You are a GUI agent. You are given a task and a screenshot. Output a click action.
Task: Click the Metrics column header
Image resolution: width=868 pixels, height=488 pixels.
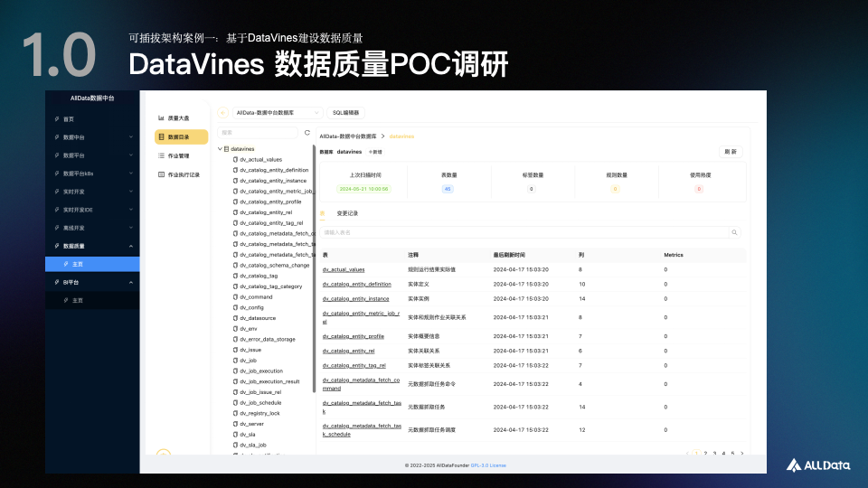[x=674, y=255]
